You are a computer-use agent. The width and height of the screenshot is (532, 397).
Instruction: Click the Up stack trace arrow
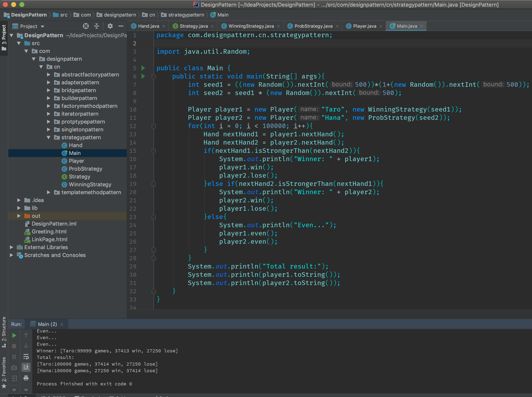(26, 335)
